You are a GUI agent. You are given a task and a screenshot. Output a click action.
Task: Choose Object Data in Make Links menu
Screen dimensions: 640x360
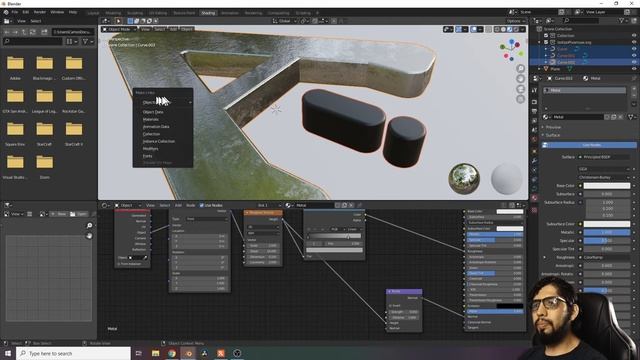[x=153, y=112]
